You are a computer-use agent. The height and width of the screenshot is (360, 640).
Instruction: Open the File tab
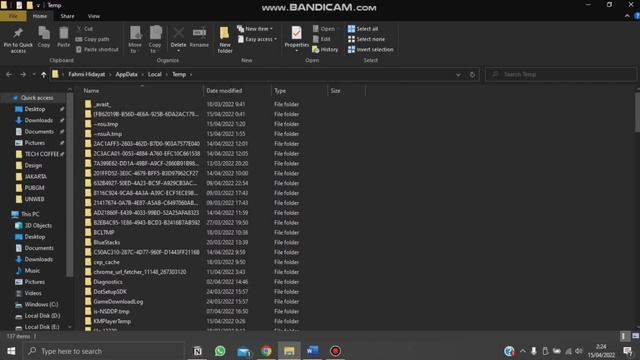(13, 16)
